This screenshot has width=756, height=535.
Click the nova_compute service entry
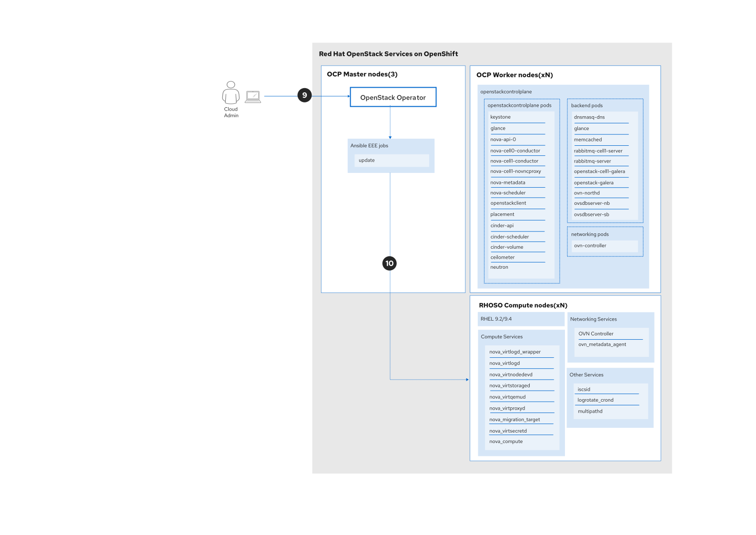pos(506,442)
